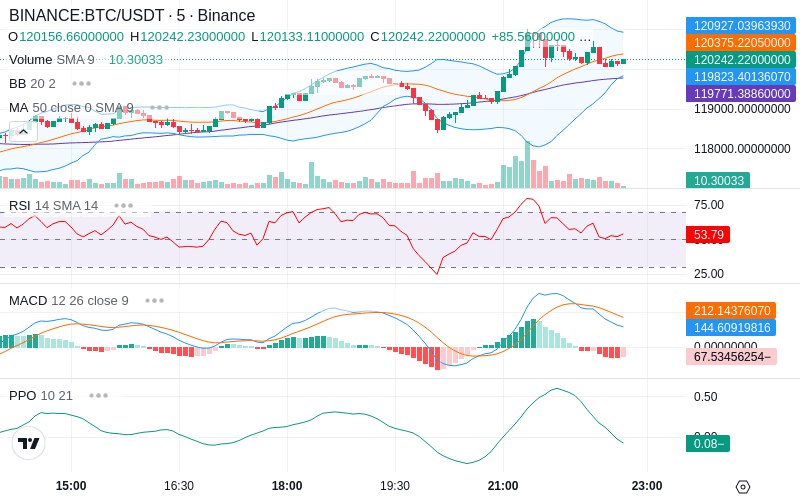Click the orange 120375.22050000 price label

click(x=741, y=42)
